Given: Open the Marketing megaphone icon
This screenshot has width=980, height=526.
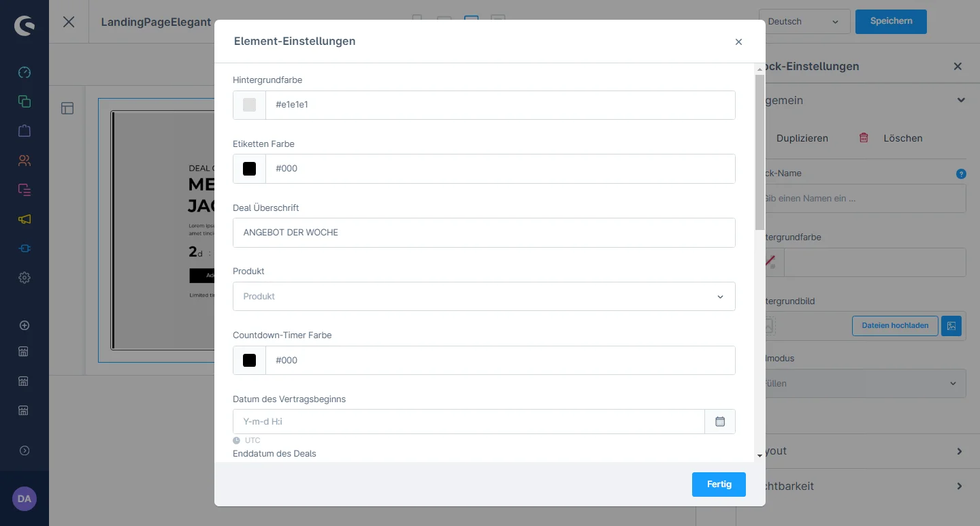Looking at the screenshot, I should tap(24, 219).
